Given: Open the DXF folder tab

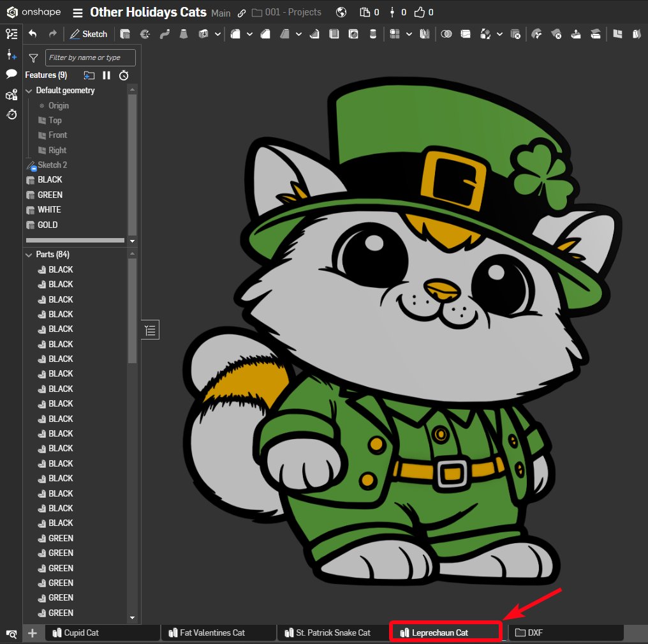Looking at the screenshot, I should (566, 633).
